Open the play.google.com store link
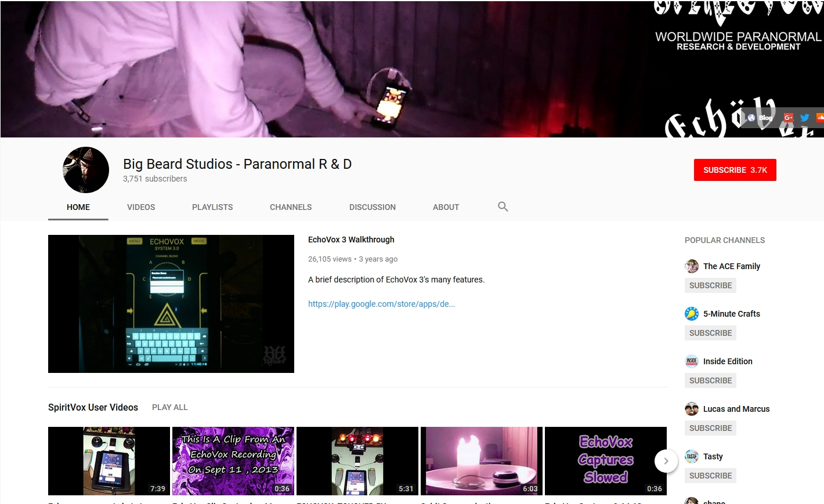This screenshot has height=504, width=824. 381,304
